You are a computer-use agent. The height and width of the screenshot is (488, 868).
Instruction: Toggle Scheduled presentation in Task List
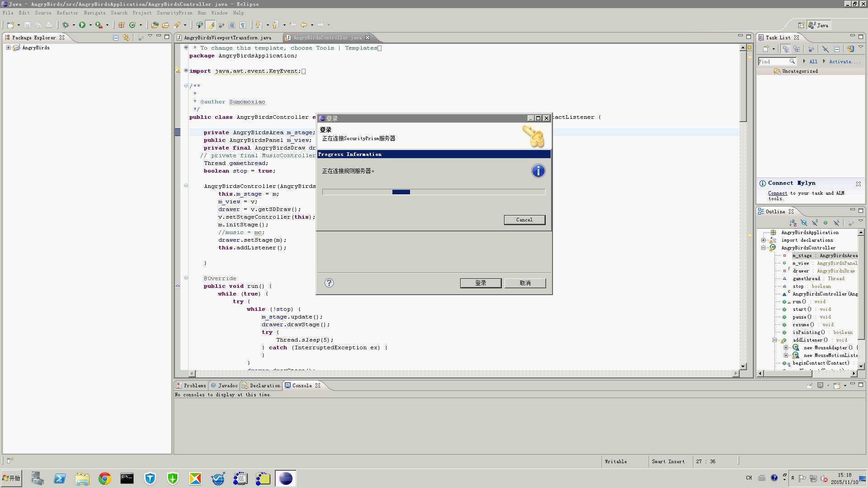(797, 49)
